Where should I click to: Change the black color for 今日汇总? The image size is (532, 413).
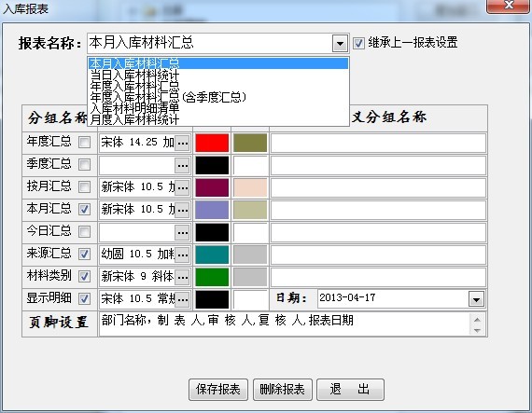click(212, 232)
